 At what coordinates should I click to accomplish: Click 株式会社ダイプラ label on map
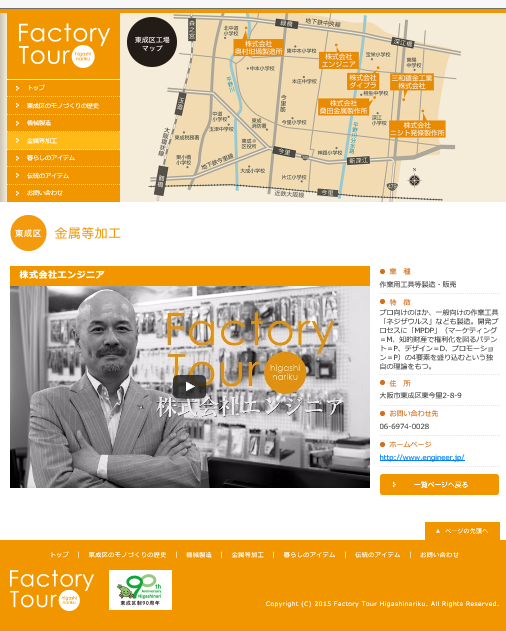tap(363, 81)
